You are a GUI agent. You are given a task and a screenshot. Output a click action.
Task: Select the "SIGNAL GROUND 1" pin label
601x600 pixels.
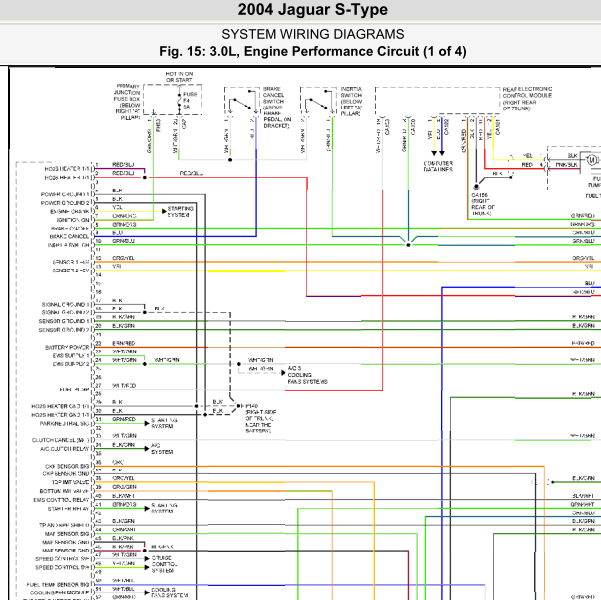65,305
